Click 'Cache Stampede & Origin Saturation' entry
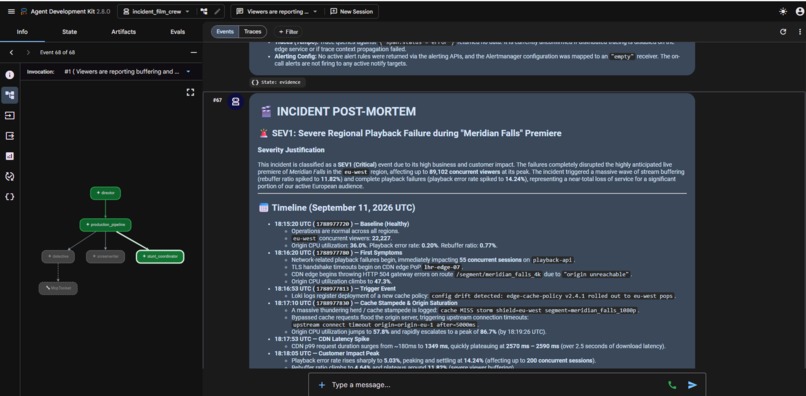This screenshot has width=806, height=396. 367,303
